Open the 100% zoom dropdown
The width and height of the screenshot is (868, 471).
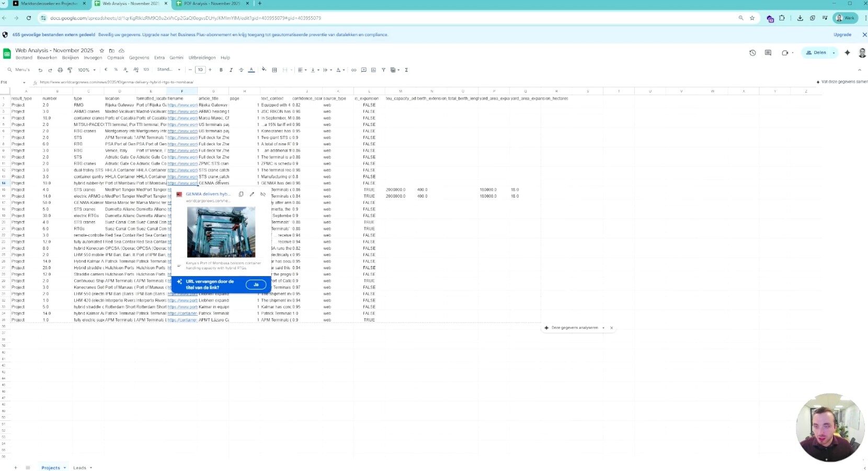pyautogui.click(x=86, y=70)
